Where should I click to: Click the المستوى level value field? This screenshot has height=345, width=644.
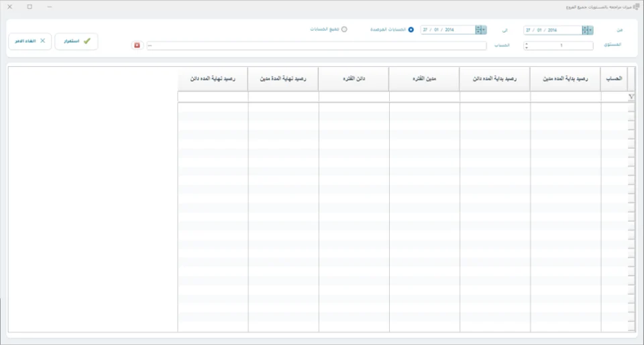point(561,46)
